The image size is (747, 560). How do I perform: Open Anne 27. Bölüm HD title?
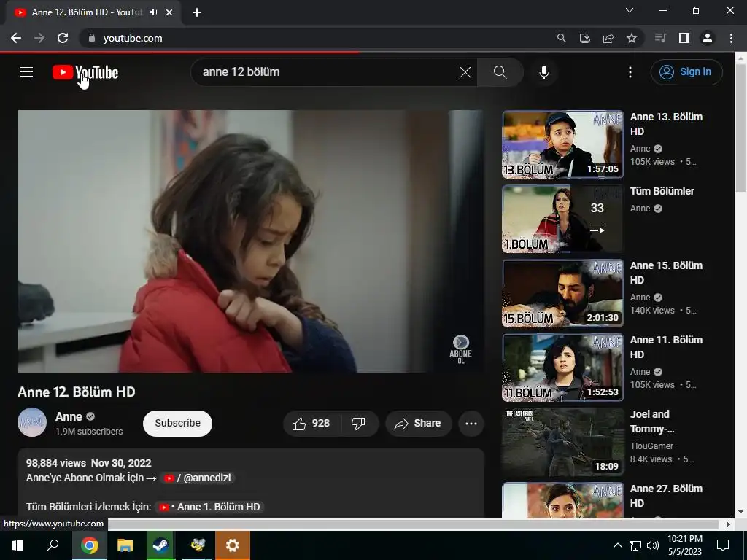(x=666, y=496)
